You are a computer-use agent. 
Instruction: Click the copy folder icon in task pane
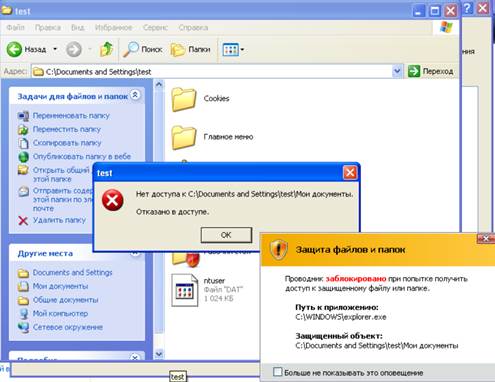point(23,143)
